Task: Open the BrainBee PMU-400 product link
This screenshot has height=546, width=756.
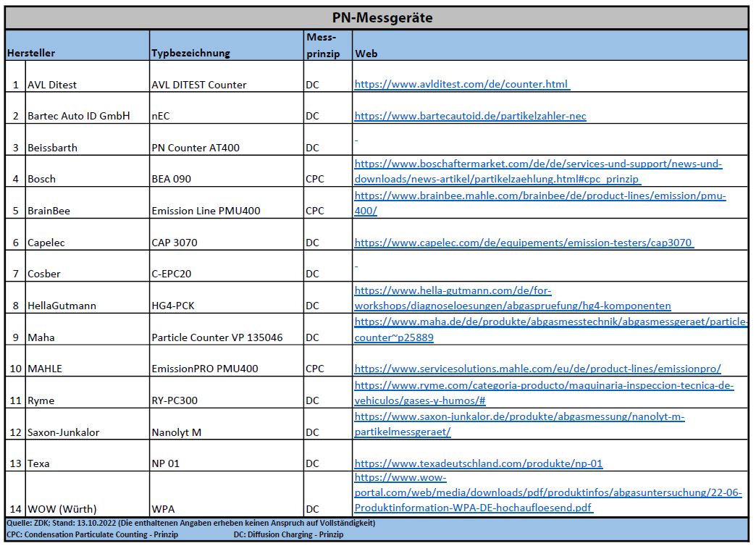Action: coord(540,203)
